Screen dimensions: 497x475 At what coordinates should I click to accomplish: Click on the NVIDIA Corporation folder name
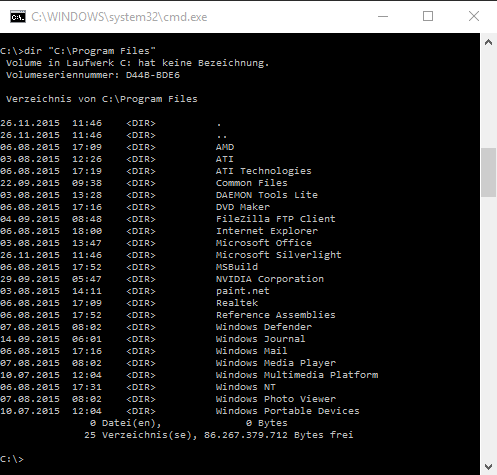pyautogui.click(x=270, y=279)
